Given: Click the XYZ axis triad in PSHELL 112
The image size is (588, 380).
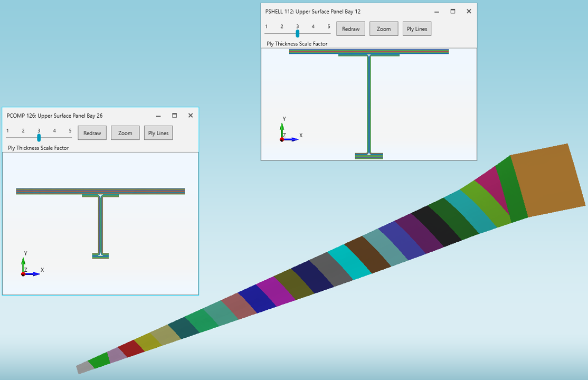Looking at the screenshot, I should [290, 129].
